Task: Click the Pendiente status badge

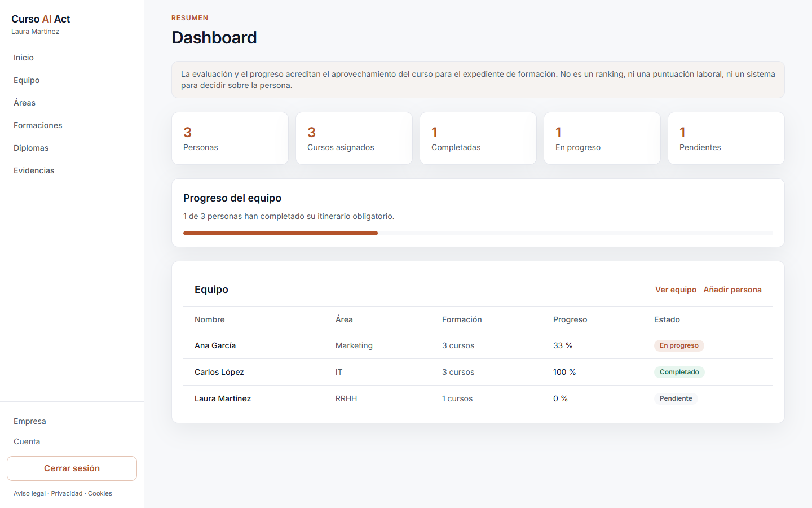Action: pyautogui.click(x=676, y=398)
